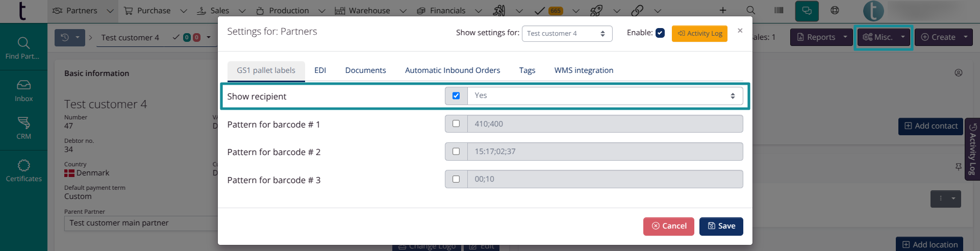Open the Activity Log button

pos(699,34)
